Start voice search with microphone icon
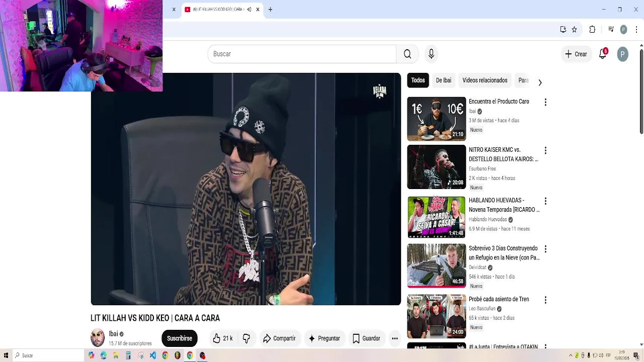 point(431,54)
